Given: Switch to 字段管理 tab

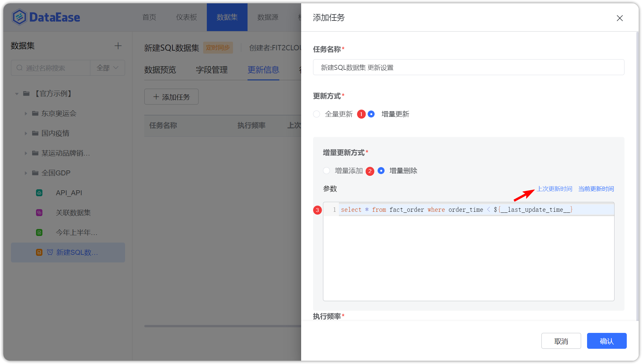Looking at the screenshot, I should coord(212,70).
